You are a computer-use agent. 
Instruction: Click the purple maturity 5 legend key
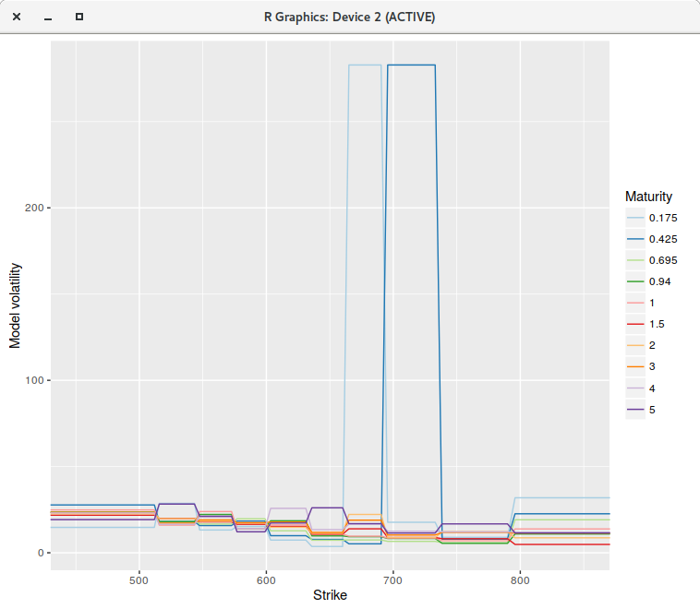(635, 410)
